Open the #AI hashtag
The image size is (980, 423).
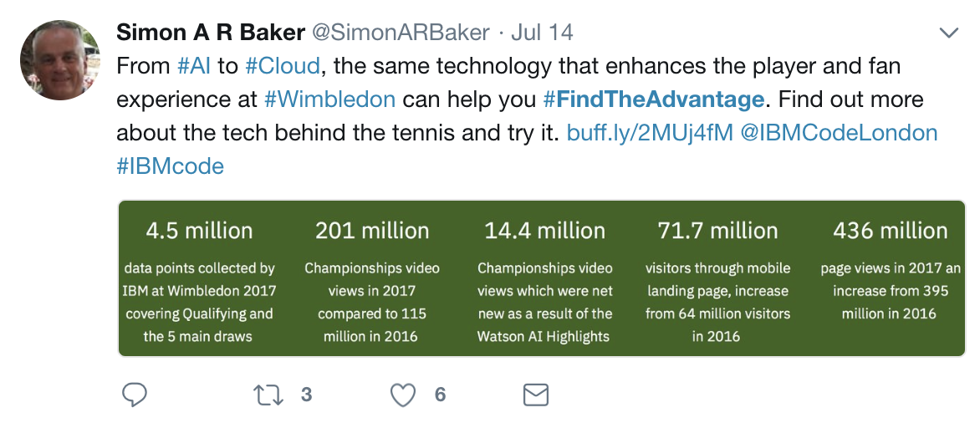click(x=194, y=65)
